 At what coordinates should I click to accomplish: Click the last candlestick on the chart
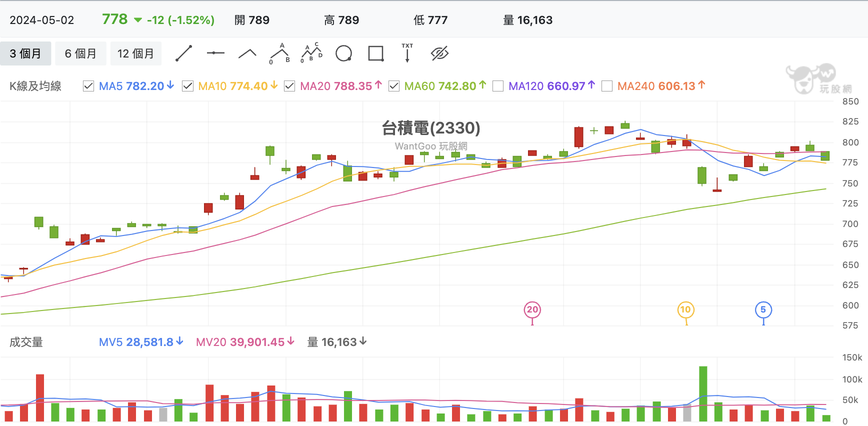(x=825, y=155)
